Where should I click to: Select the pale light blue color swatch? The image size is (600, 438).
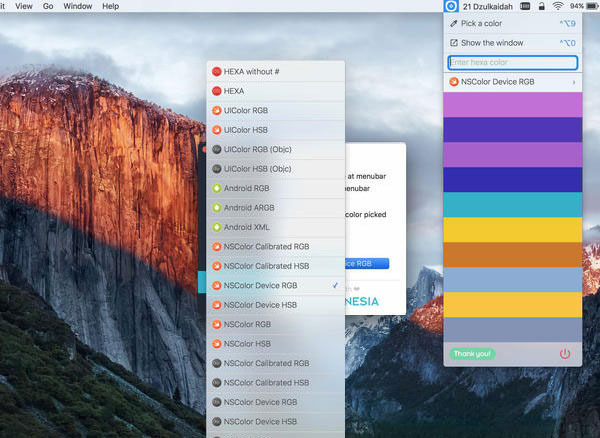[513, 280]
